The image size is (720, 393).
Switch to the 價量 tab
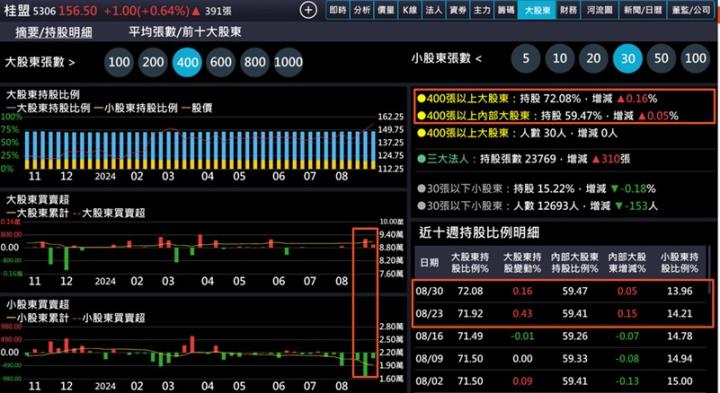pyautogui.click(x=386, y=10)
